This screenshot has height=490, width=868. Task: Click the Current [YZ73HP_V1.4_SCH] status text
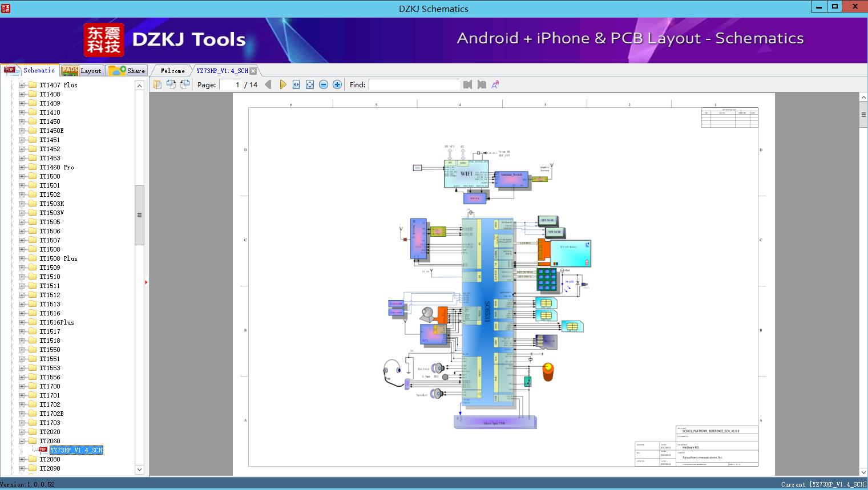point(823,484)
